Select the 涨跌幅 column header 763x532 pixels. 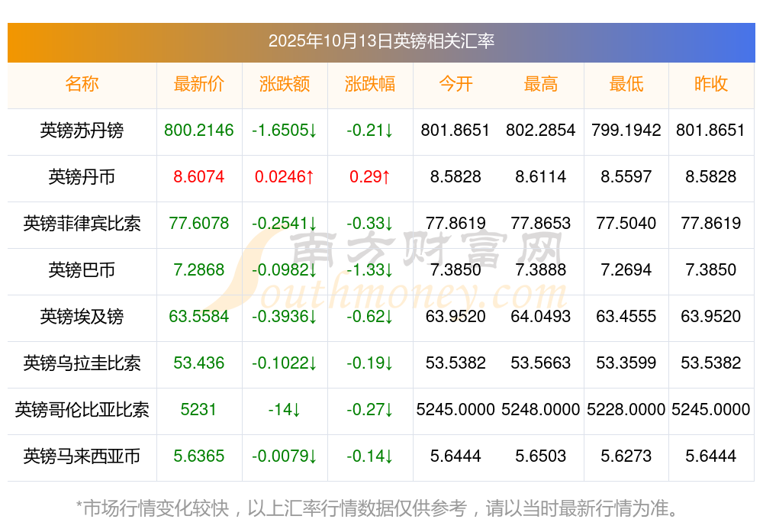(370, 85)
